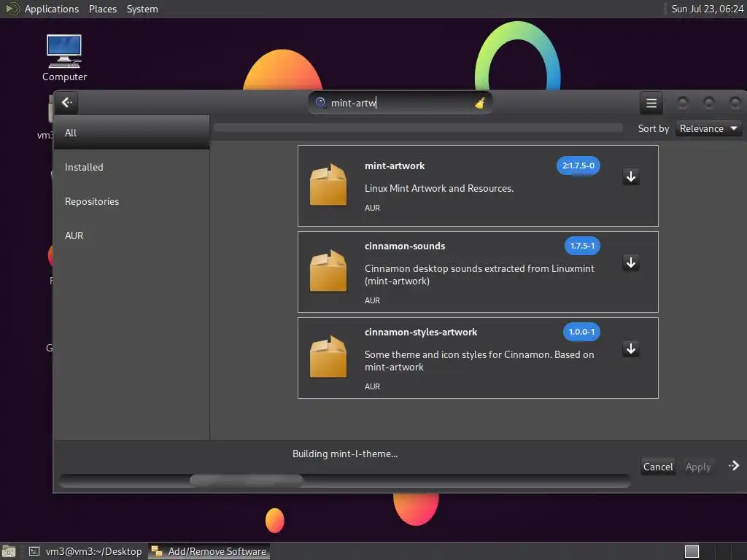Click the cinnamon-sounds package box icon
747x560 pixels.
point(328,271)
